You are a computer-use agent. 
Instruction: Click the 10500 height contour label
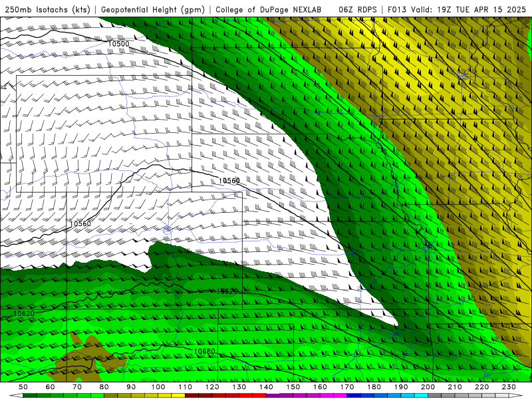tap(119, 44)
